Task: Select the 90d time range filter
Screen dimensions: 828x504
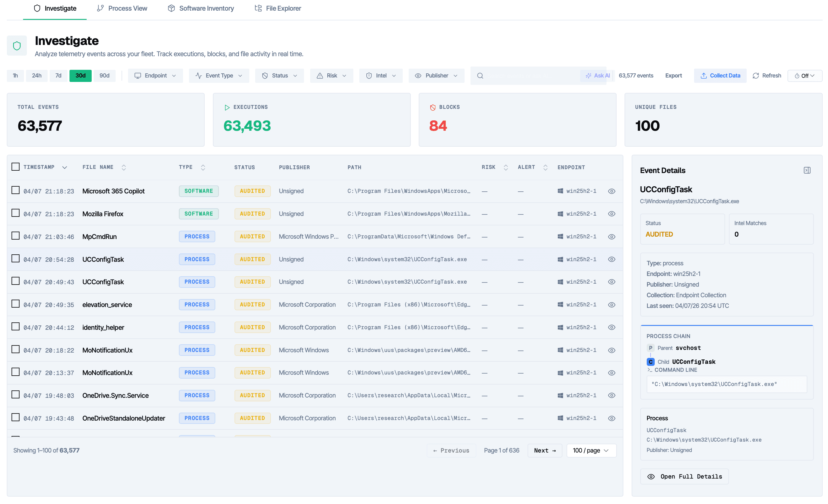Action: tap(104, 76)
